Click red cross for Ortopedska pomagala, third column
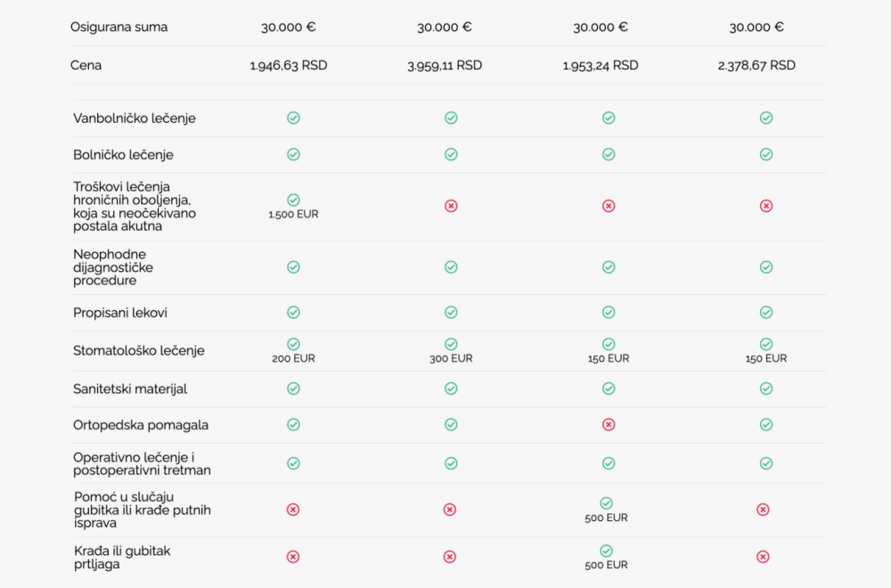Screen dimensions: 891x588 coord(609,425)
